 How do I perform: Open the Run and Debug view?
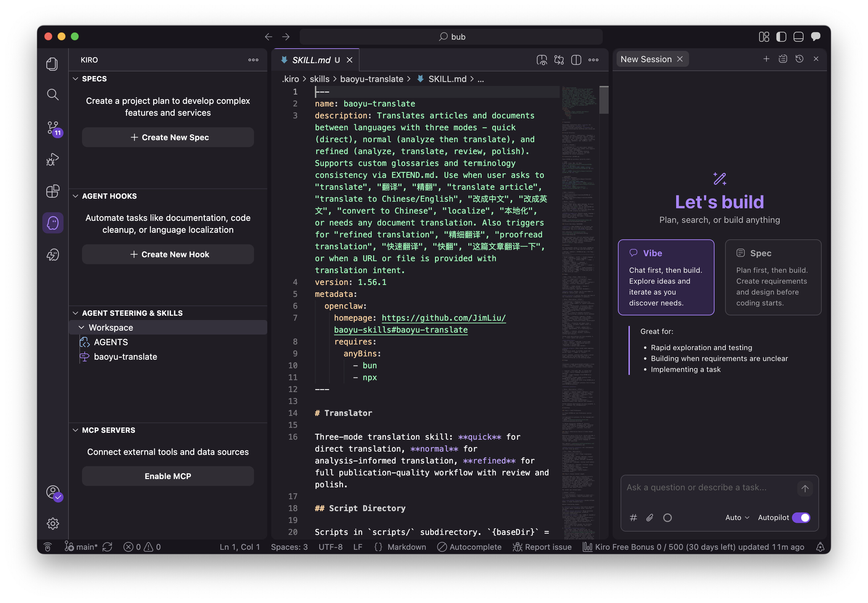53,159
